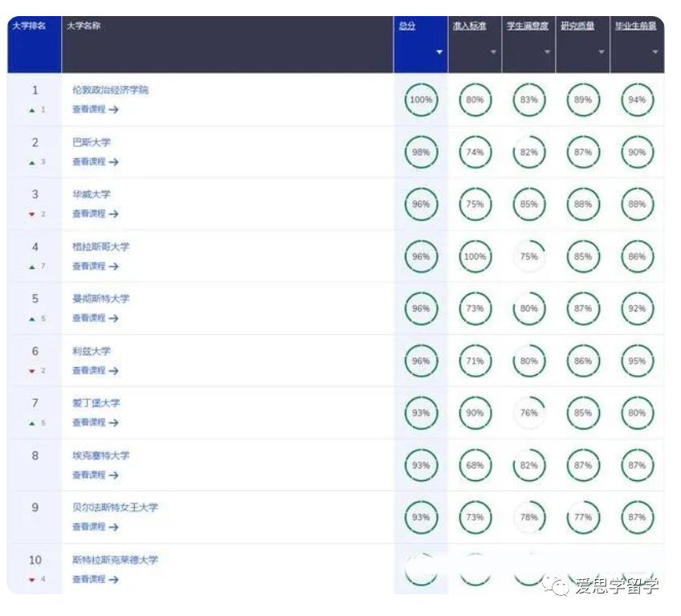Click 伦敦政治经济学院's 100% total score ring
This screenshot has width=681, height=616.
click(421, 100)
